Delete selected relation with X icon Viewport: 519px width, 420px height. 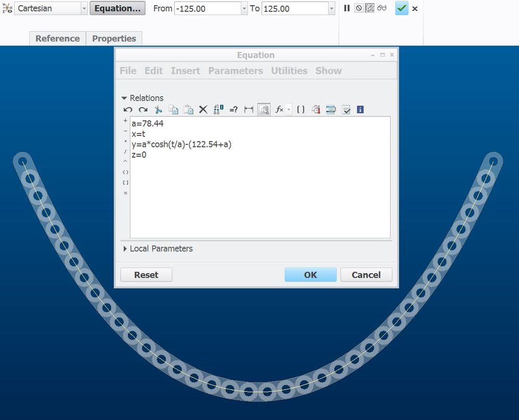203,110
